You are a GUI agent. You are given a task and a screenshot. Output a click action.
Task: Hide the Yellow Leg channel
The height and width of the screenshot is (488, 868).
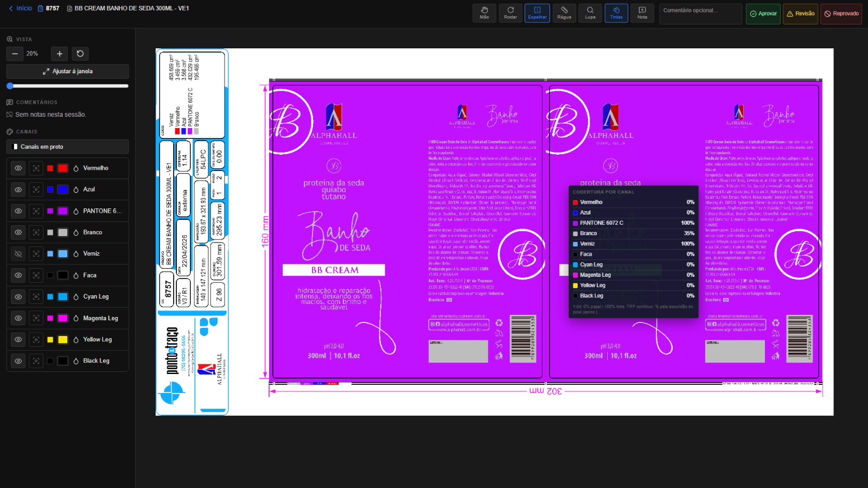[x=18, y=340]
